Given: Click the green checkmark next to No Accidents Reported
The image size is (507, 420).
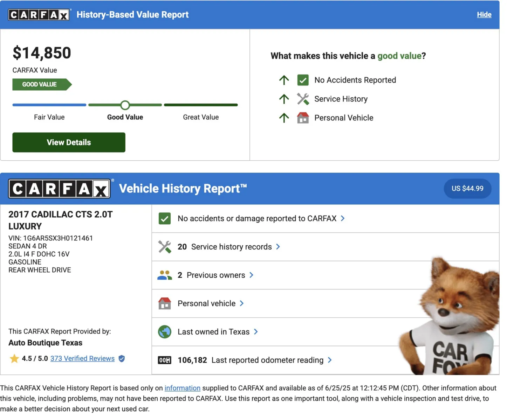Looking at the screenshot, I should click(x=303, y=80).
